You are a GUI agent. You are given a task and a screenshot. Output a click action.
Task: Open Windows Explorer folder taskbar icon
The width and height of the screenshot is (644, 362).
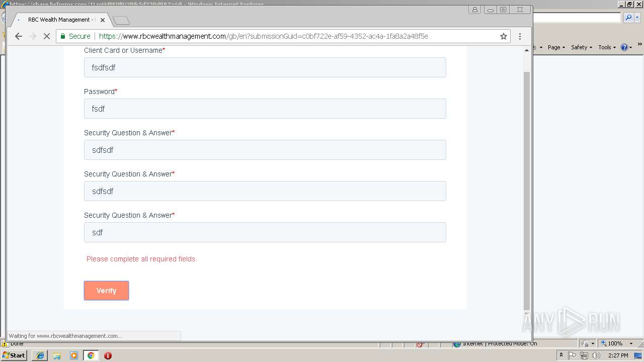[57, 355]
